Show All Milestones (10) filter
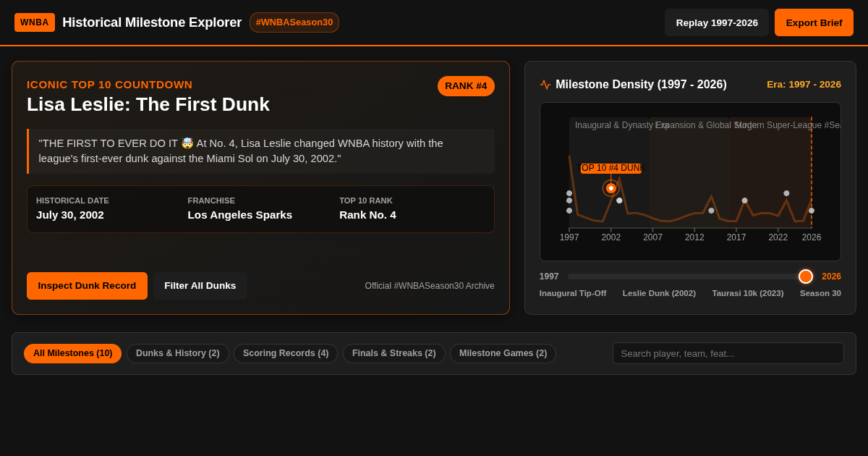This screenshot has width=868, height=456. [x=72, y=353]
